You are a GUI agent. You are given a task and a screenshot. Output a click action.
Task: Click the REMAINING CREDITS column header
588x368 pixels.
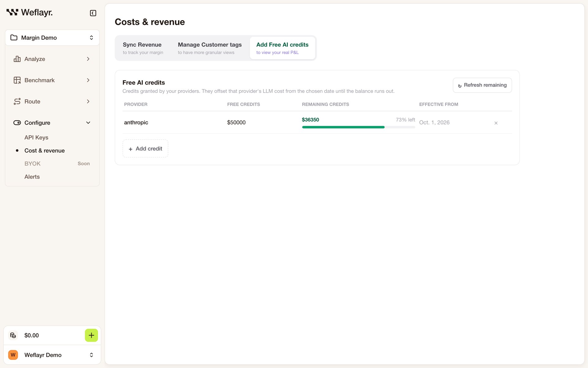325,104
